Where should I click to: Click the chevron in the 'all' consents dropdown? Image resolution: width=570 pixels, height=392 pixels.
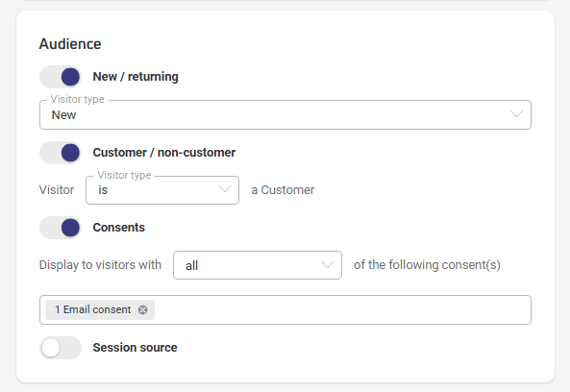328,265
